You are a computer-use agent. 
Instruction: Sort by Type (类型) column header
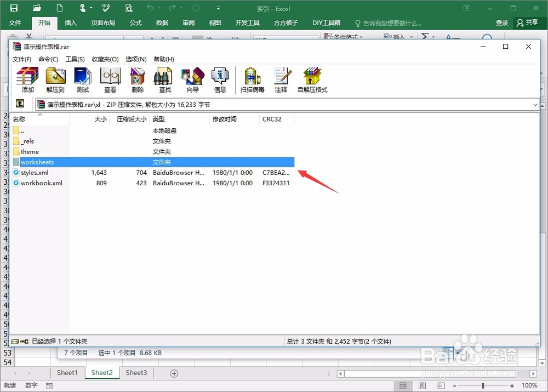pos(180,119)
